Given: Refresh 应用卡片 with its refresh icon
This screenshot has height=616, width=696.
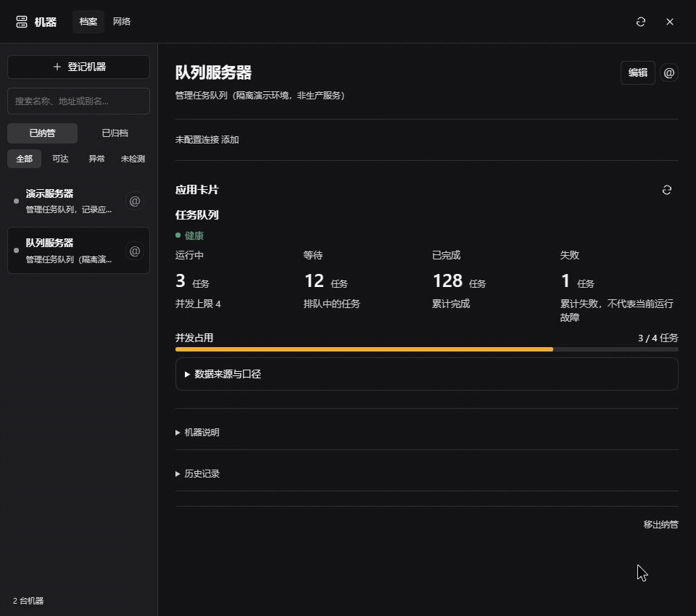Looking at the screenshot, I should [667, 190].
